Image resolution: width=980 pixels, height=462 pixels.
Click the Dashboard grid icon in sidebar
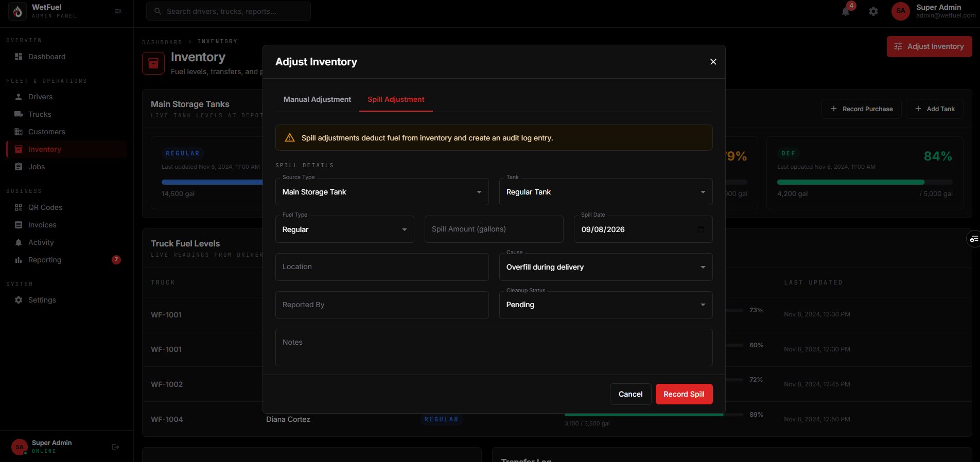tap(19, 57)
